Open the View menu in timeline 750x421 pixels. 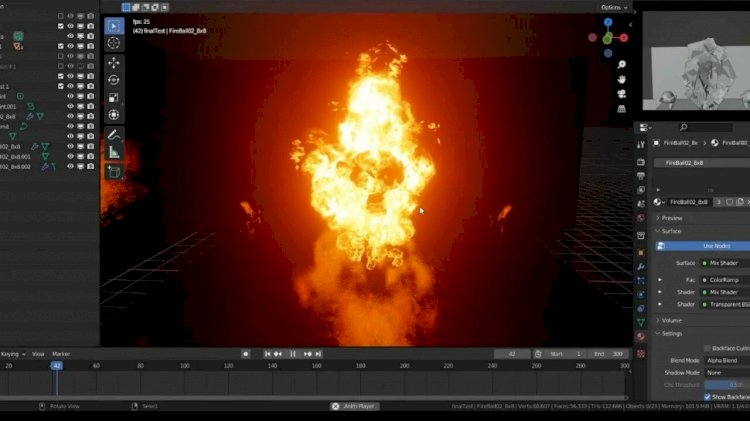click(x=38, y=354)
